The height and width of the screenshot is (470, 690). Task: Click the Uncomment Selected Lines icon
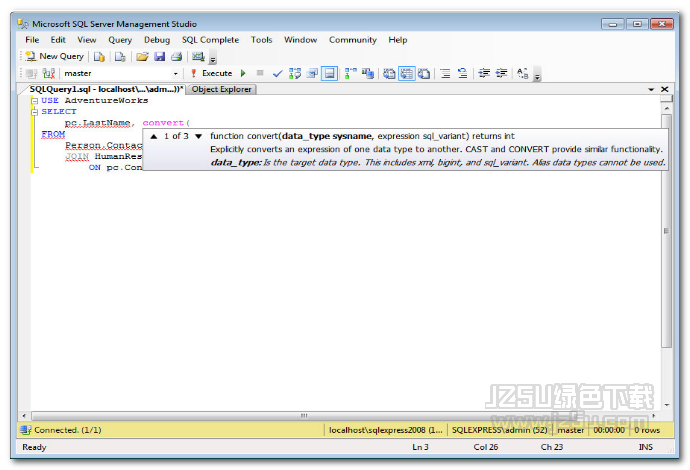[x=462, y=73]
